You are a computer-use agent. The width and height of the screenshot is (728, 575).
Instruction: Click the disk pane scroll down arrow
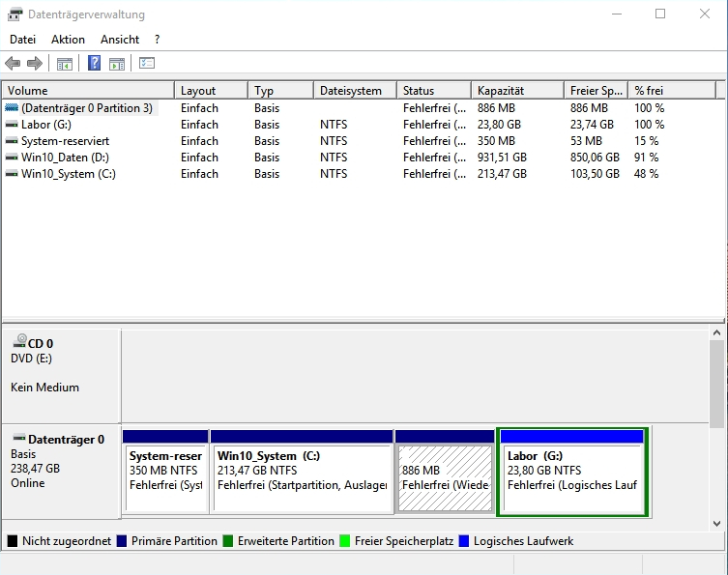[x=716, y=524]
